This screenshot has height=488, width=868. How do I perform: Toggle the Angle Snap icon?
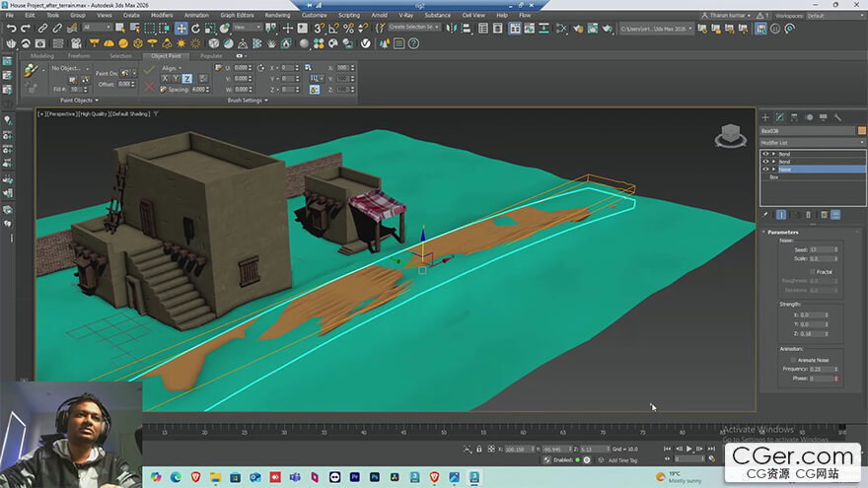tap(333, 29)
